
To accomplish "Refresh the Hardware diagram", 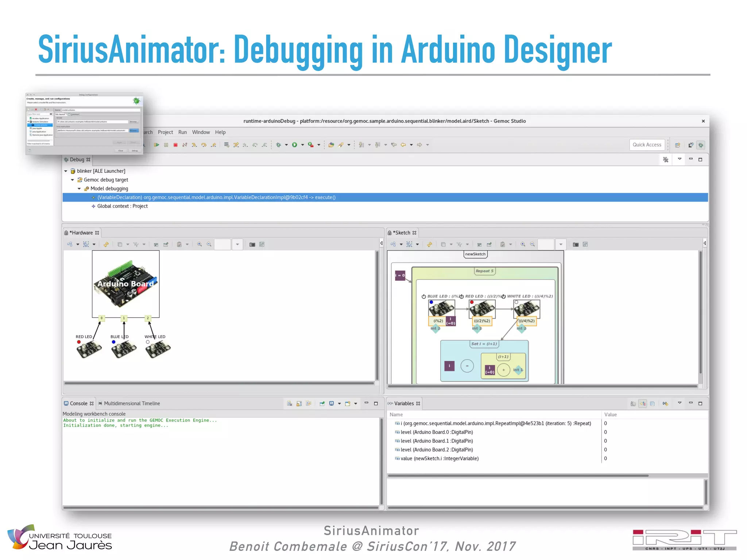I will [x=106, y=244].
